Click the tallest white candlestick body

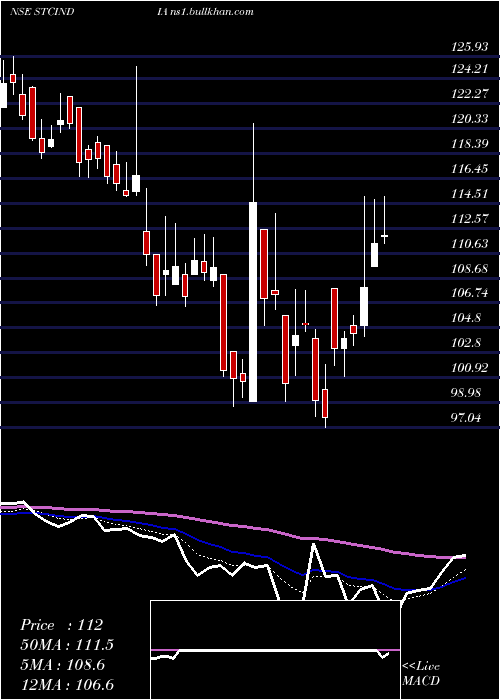click(253, 302)
